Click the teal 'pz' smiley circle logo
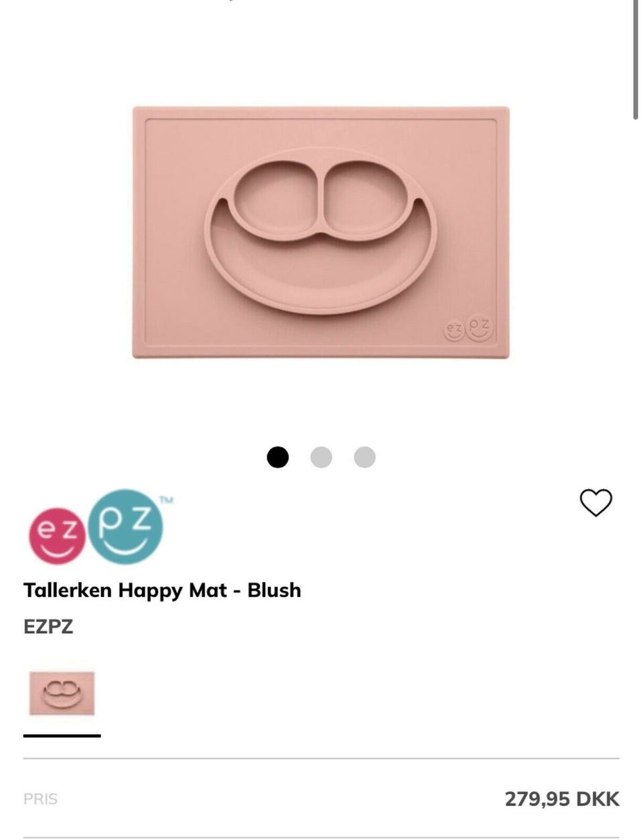 (x=126, y=526)
